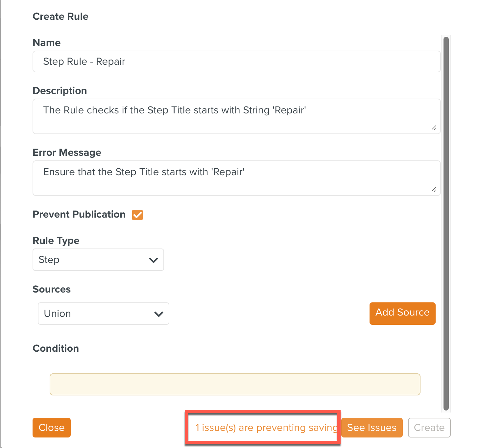
Task: Click the greyed-out Create button
Action: pos(429,428)
